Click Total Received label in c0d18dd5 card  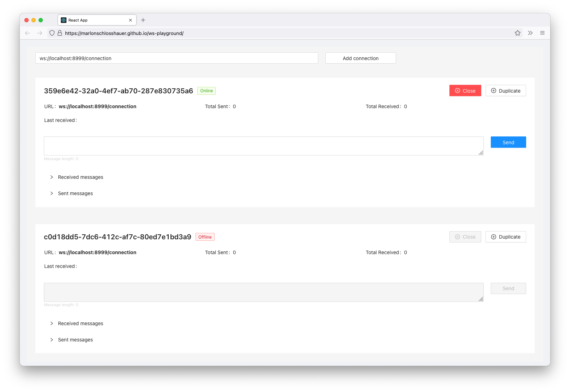click(x=383, y=252)
